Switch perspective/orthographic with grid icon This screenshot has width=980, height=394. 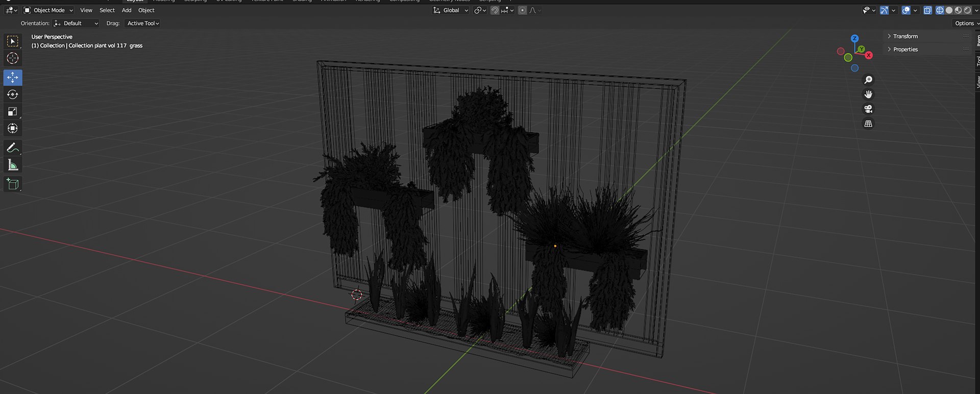(868, 124)
